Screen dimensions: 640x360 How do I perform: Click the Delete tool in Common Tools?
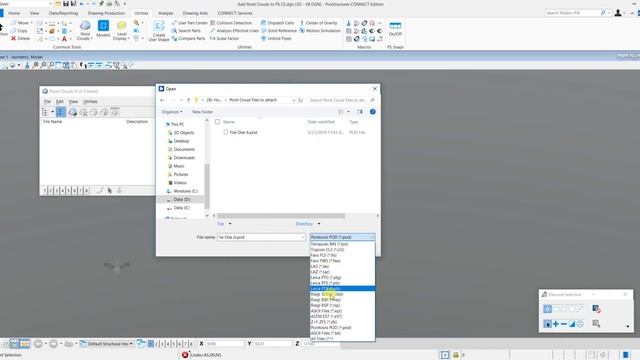tap(20, 38)
